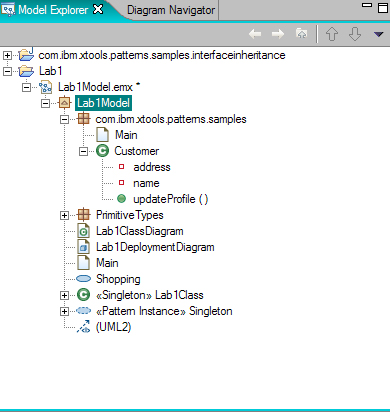Expand the «Pattern Instance» Singleton node
This screenshot has width=390, height=412.
click(64, 311)
